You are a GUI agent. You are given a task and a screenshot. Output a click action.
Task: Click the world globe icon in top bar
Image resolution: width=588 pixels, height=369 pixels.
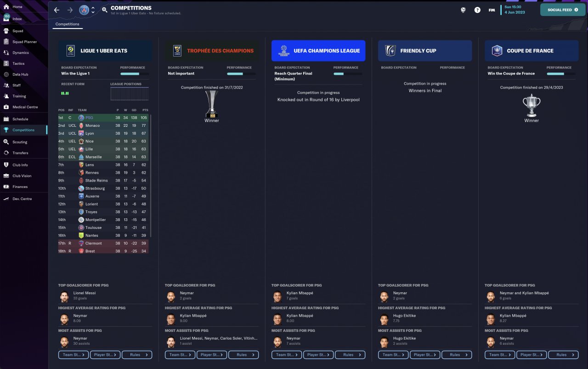(463, 10)
